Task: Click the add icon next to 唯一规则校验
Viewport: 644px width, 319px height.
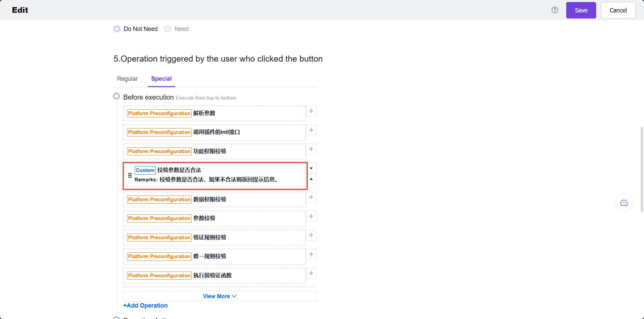Action: (x=311, y=254)
